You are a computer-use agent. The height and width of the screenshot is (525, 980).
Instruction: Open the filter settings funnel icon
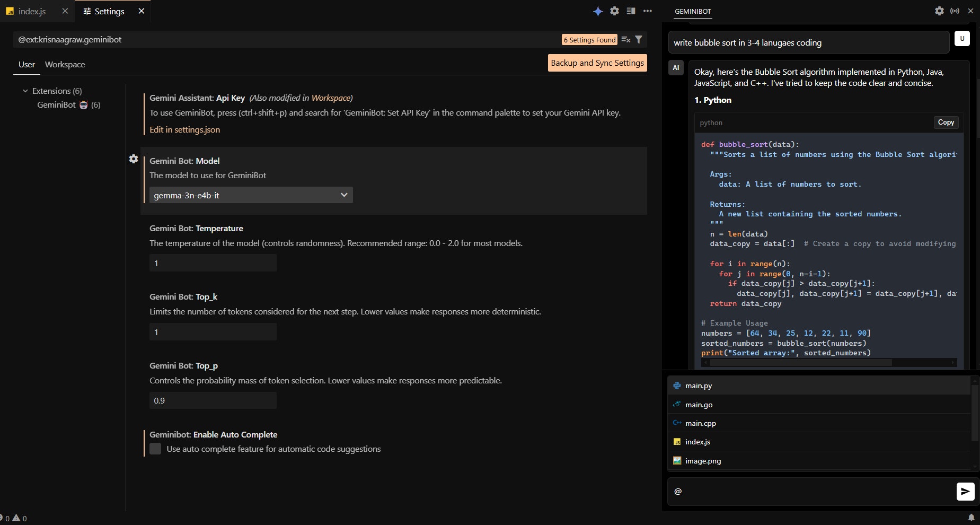[639, 39]
